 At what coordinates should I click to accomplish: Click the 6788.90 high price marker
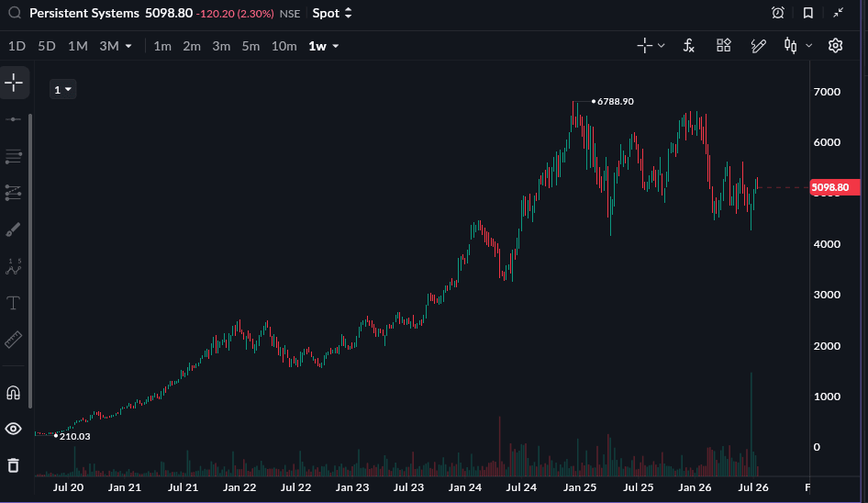615,101
